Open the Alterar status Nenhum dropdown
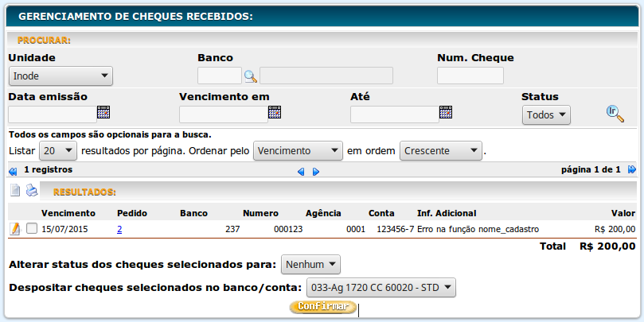 pyautogui.click(x=310, y=264)
